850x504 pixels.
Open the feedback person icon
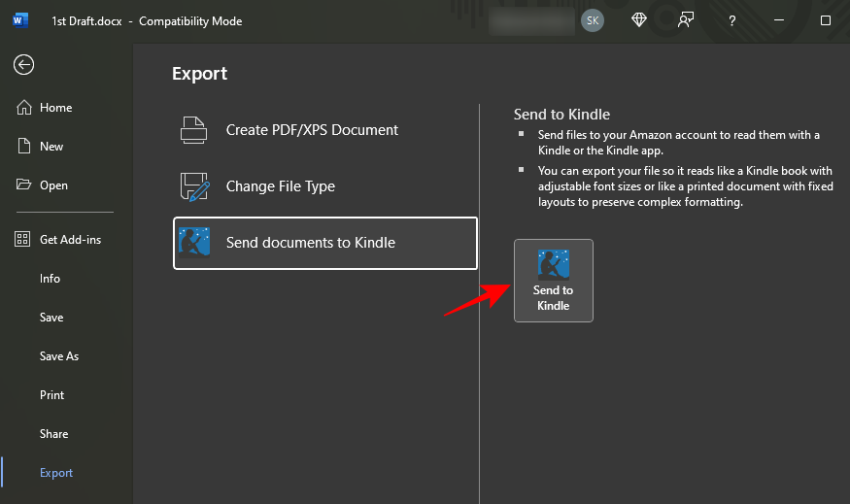[686, 20]
